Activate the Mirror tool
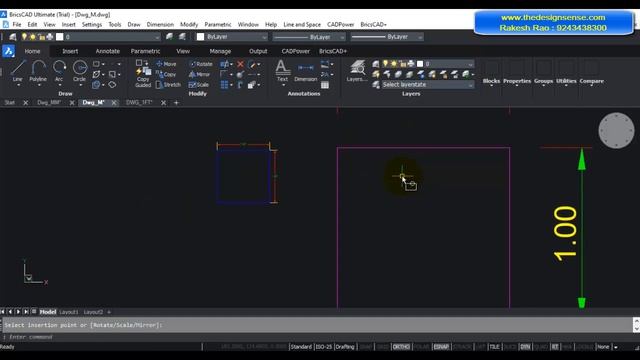Viewport: 640px width, 360px height. coord(199,74)
